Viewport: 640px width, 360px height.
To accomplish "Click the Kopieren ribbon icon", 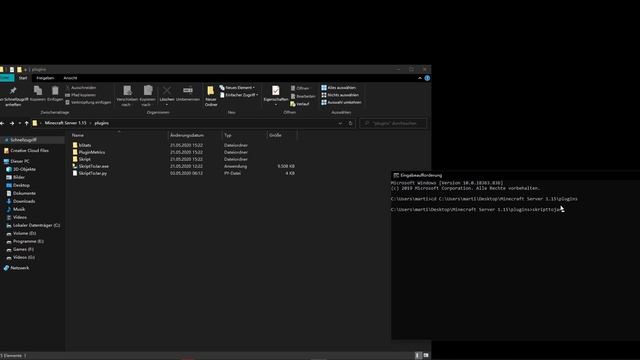I will [x=38, y=91].
